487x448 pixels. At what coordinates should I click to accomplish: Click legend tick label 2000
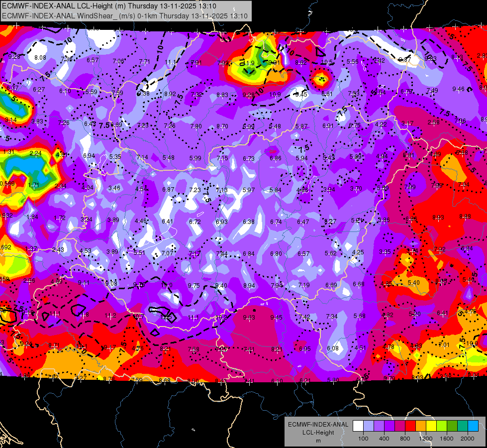[468, 439]
